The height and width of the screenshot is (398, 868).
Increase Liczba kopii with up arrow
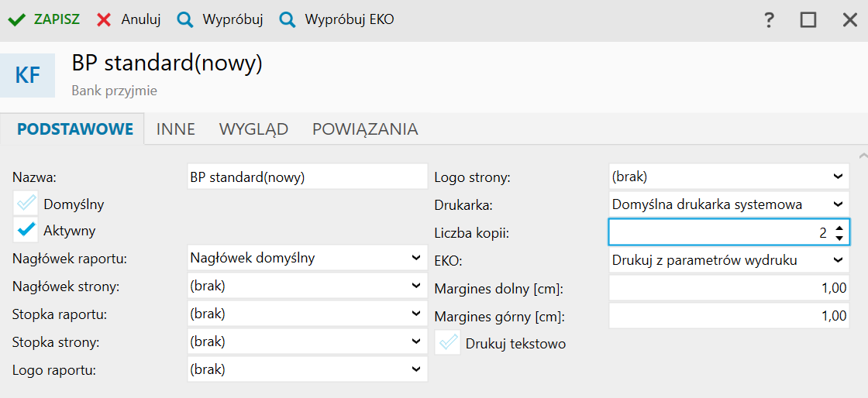pos(840,228)
